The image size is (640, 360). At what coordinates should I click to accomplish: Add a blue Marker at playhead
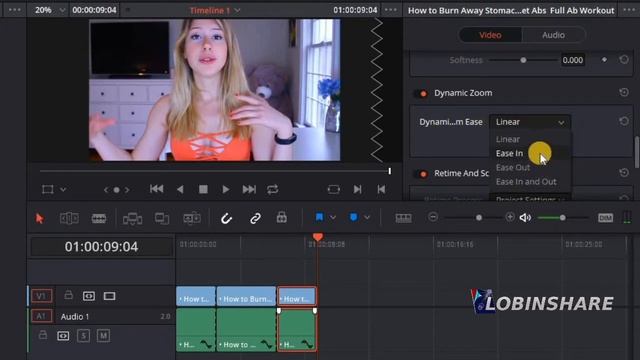[353, 217]
